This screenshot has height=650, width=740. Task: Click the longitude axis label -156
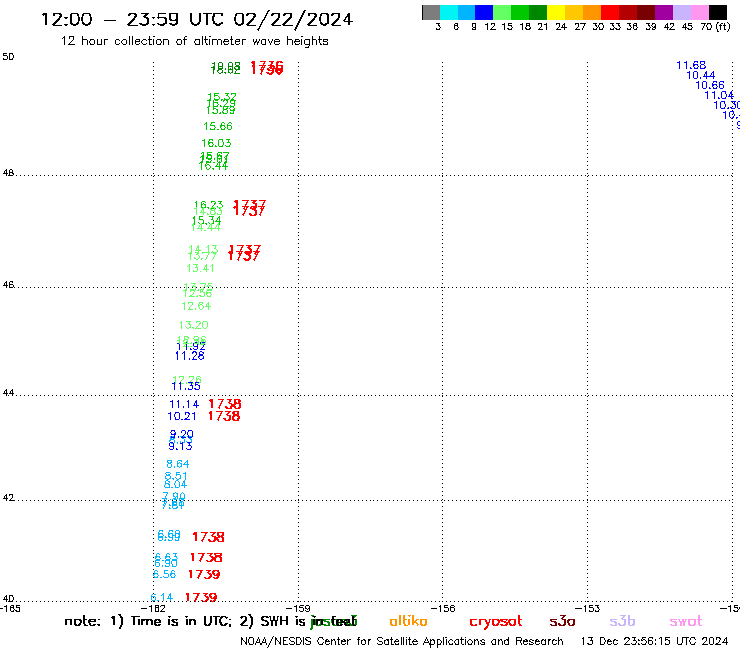coord(443,609)
